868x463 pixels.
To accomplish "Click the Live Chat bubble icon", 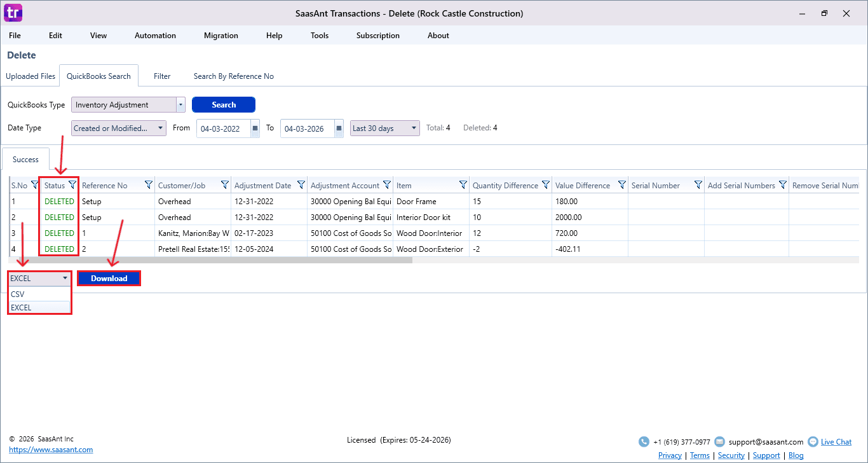I will [813, 442].
